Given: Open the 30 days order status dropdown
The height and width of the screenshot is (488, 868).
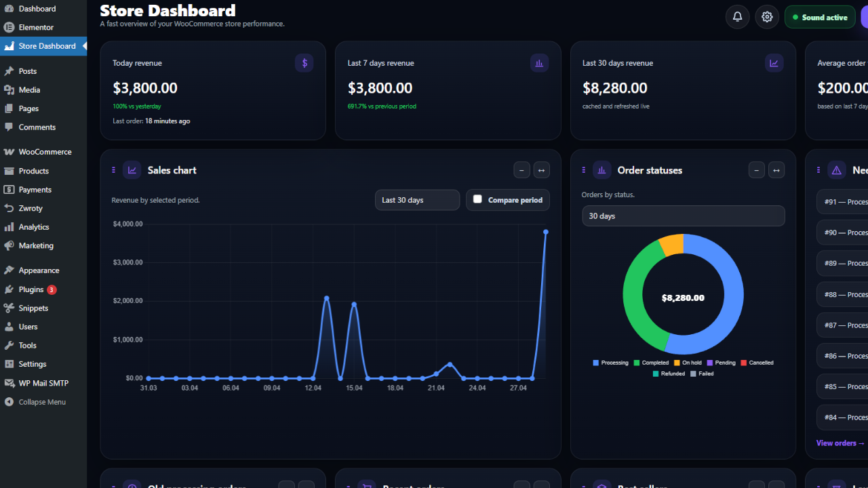Looking at the screenshot, I should [683, 216].
